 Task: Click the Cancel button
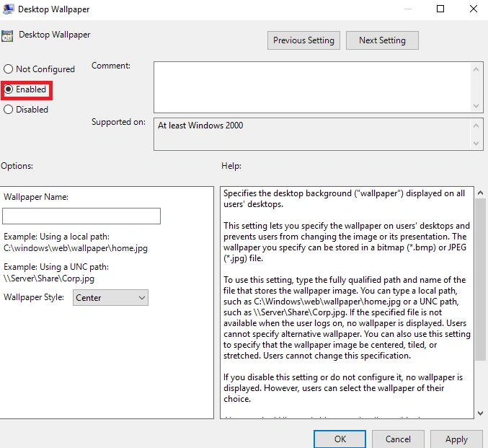pyautogui.click(x=398, y=439)
